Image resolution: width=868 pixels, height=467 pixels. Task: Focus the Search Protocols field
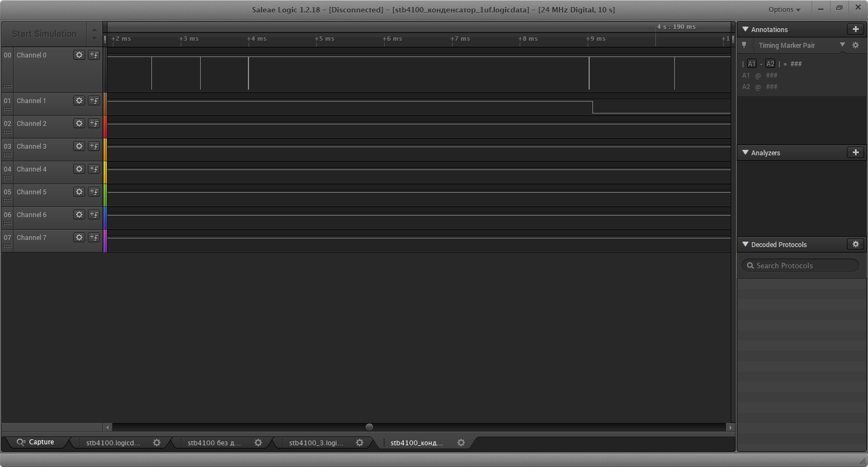tap(800, 266)
